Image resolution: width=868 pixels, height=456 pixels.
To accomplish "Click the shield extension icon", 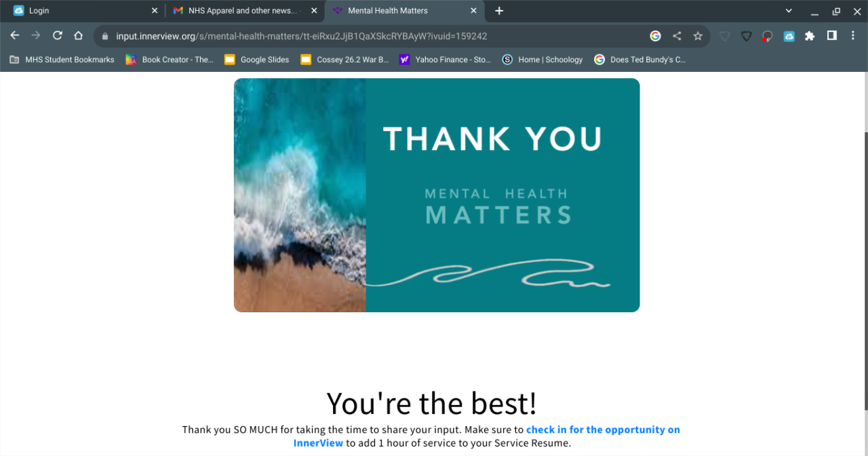I will 725,36.
